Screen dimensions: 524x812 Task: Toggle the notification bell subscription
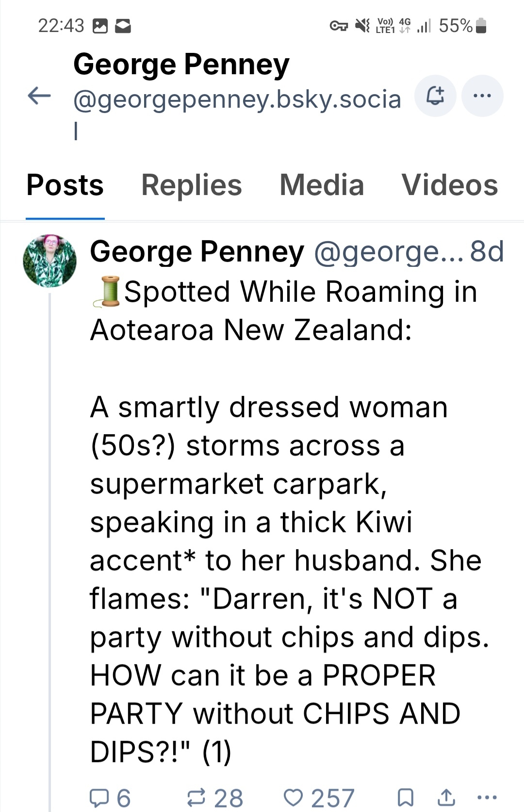(x=435, y=96)
